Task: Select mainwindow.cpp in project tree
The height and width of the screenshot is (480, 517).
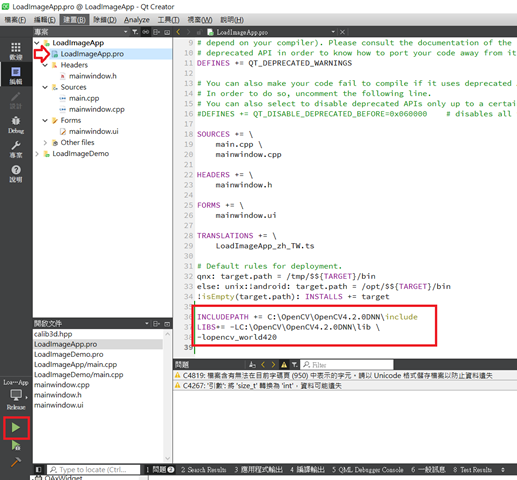Action: 97,109
